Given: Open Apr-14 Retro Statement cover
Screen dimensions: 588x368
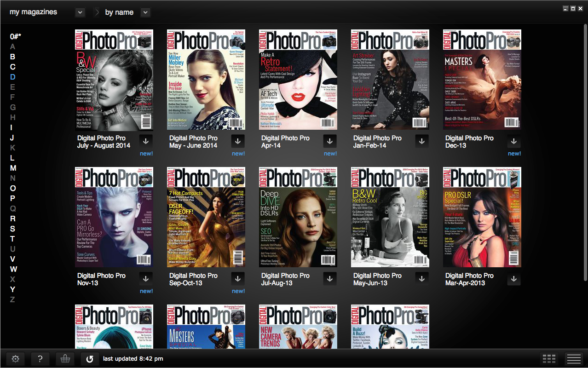Looking at the screenshot, I should [298, 80].
